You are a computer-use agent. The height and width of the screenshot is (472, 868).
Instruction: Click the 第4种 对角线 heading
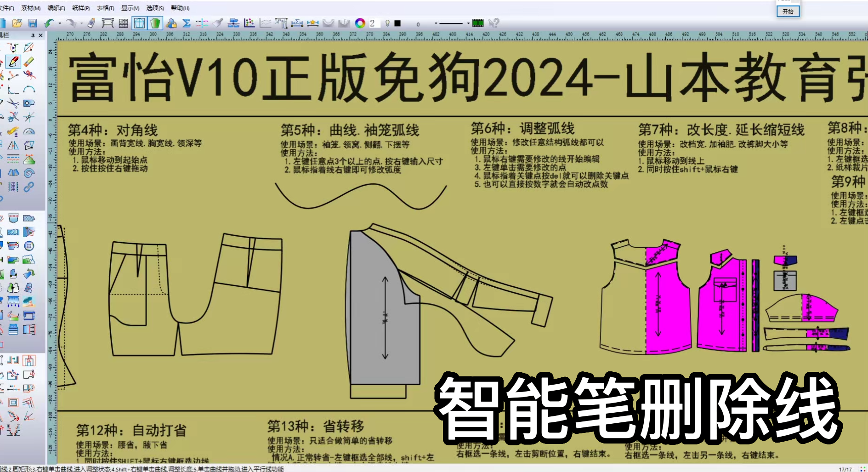[x=113, y=130]
